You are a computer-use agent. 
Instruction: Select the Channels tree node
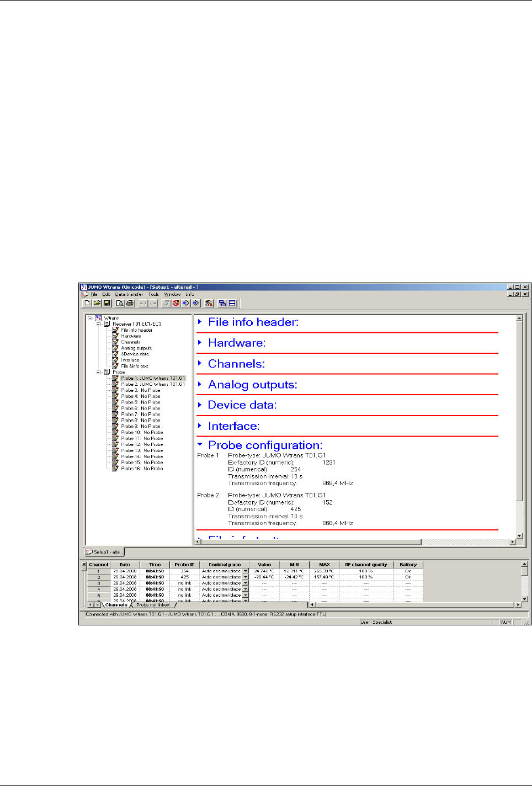point(131,342)
